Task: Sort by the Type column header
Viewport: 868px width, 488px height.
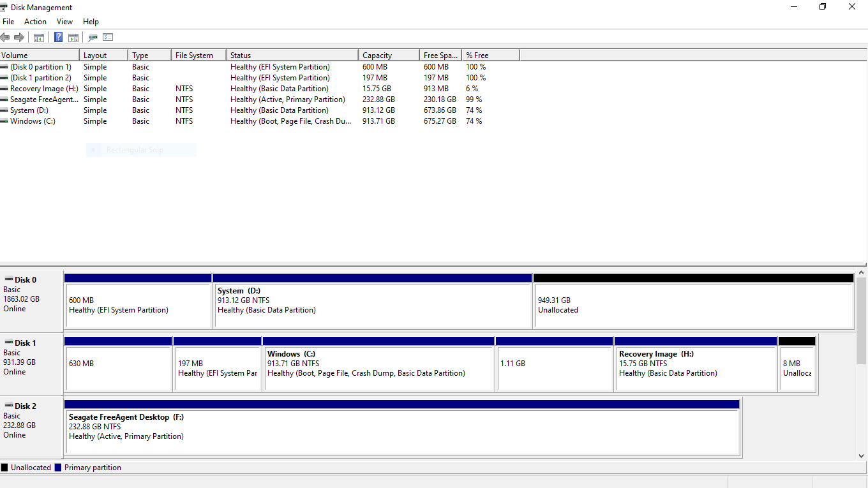Action: [149, 55]
